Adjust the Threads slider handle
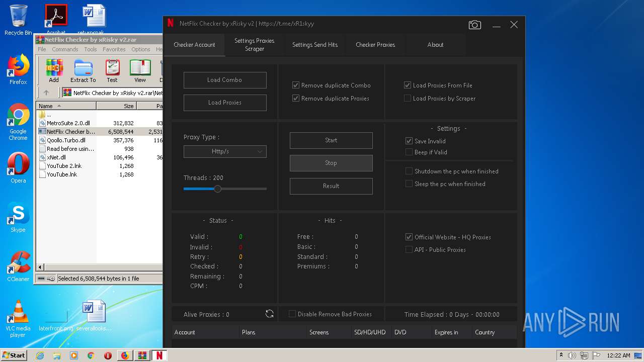Viewport: 644px width, 362px height. tap(217, 189)
